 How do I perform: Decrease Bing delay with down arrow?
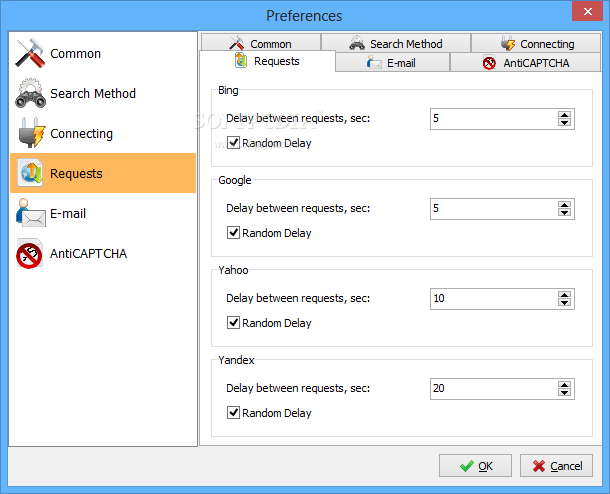point(564,122)
